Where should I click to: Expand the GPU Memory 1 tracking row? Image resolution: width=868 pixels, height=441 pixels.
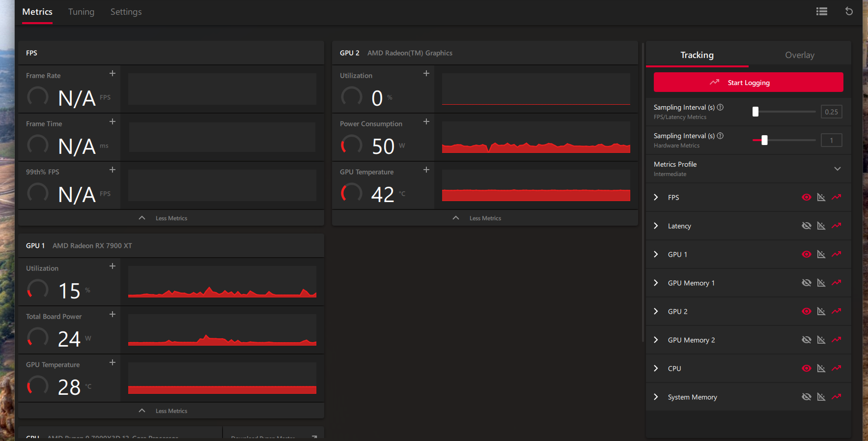tap(656, 283)
